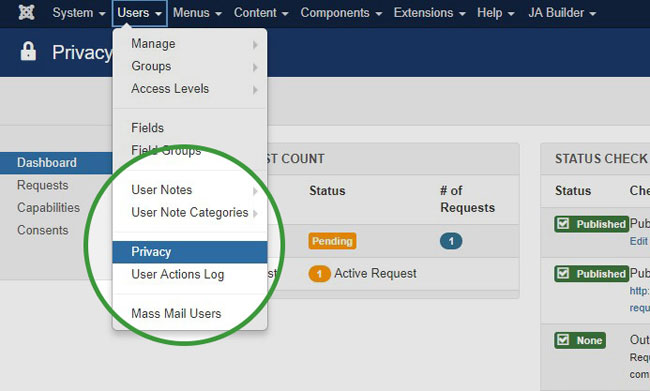Open Consents in the sidebar
650x391 pixels.
(x=43, y=230)
